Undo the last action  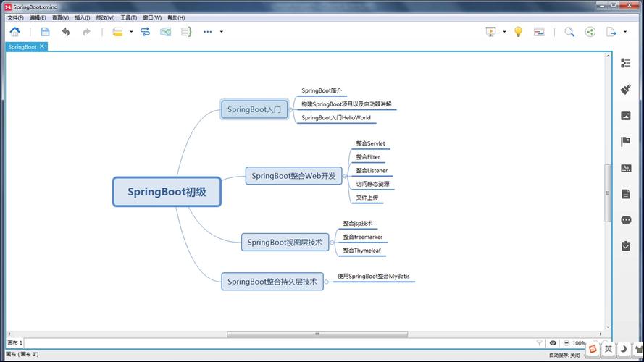click(66, 32)
